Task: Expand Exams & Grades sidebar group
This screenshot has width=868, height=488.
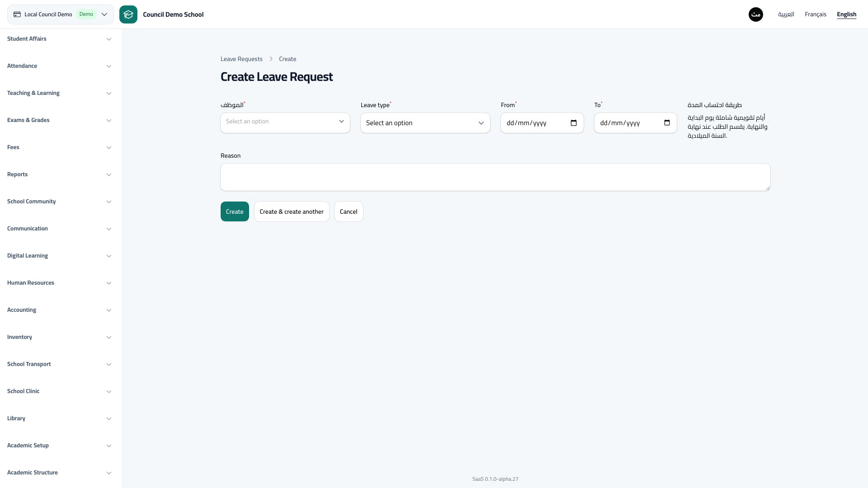Action: [x=60, y=120]
